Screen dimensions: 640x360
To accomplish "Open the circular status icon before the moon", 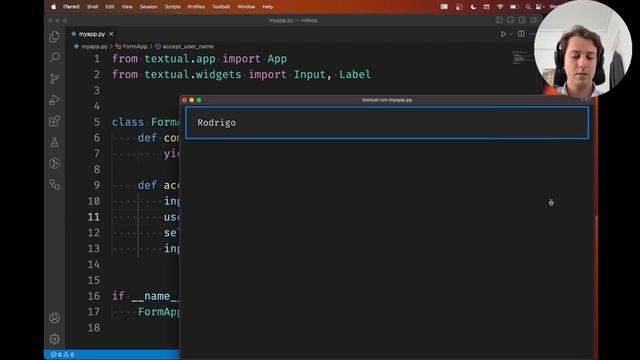I will tap(459, 7).
